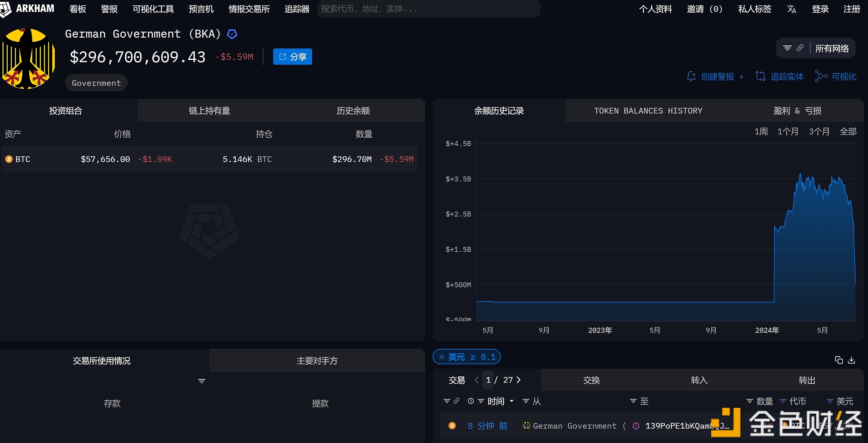Sort by 资产 column header

coord(13,134)
